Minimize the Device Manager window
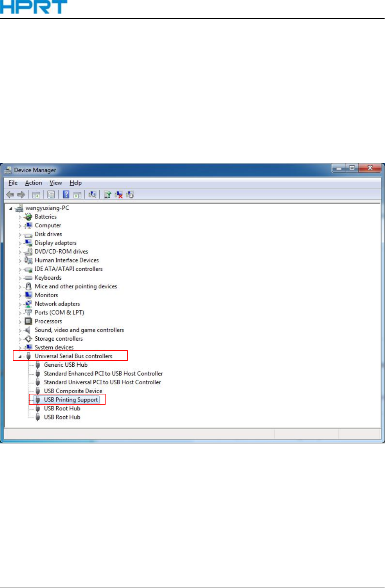385x588 pixels. point(339,168)
